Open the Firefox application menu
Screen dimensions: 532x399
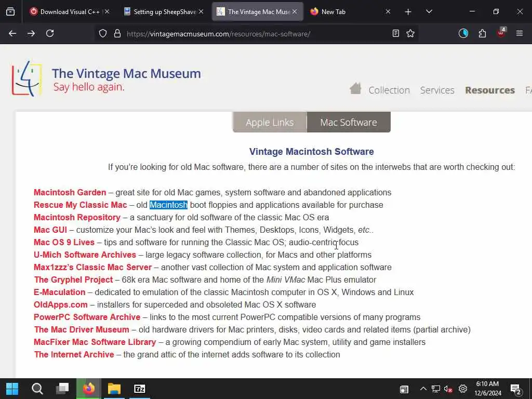[520, 33]
